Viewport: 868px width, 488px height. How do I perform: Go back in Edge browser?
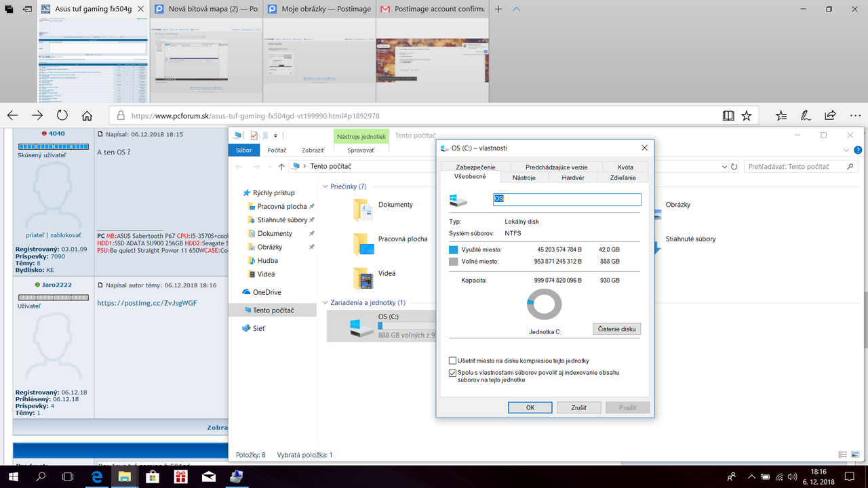tap(12, 115)
